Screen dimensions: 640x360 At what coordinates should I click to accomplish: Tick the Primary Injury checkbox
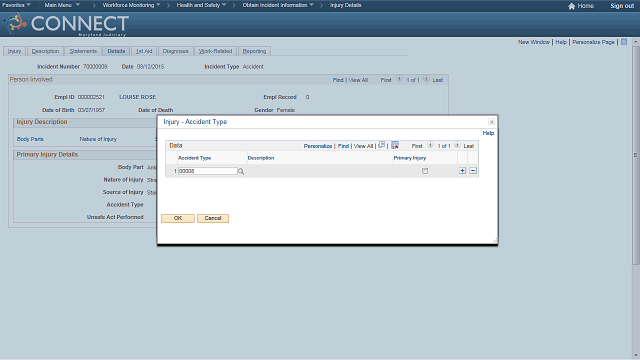425,171
